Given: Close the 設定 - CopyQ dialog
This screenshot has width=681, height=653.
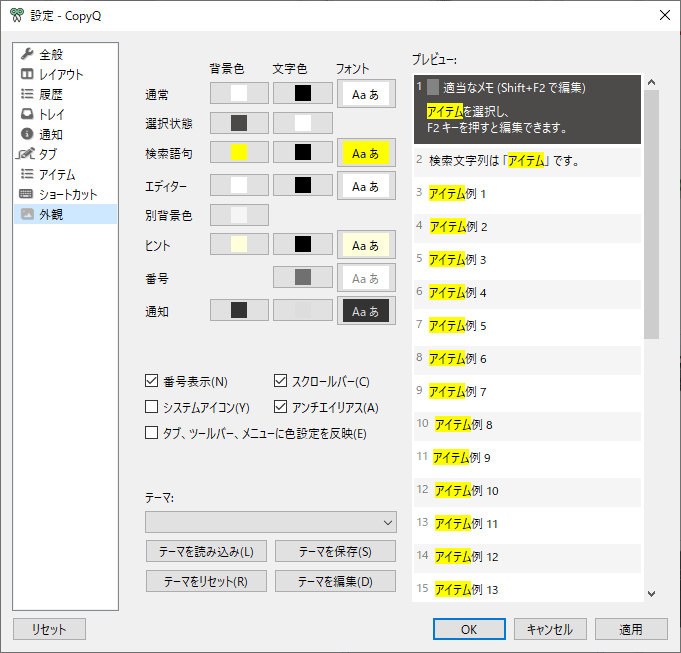Looking at the screenshot, I should point(664,15).
